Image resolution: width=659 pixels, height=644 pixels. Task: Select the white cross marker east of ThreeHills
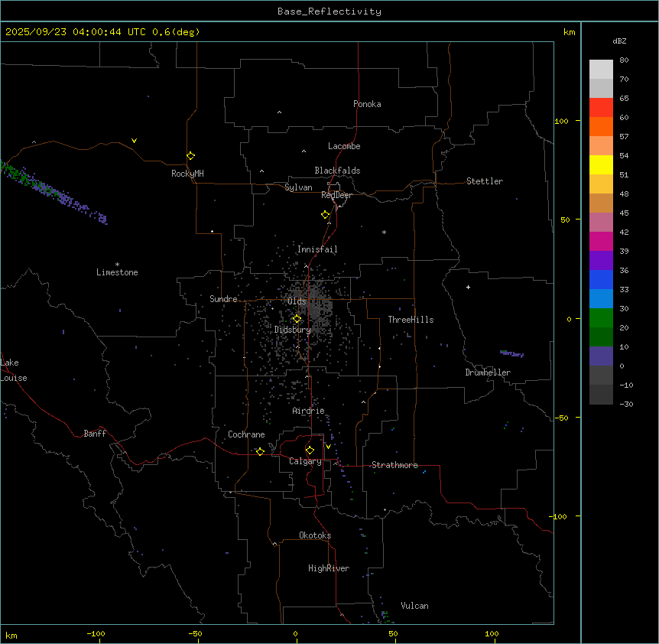point(468,287)
